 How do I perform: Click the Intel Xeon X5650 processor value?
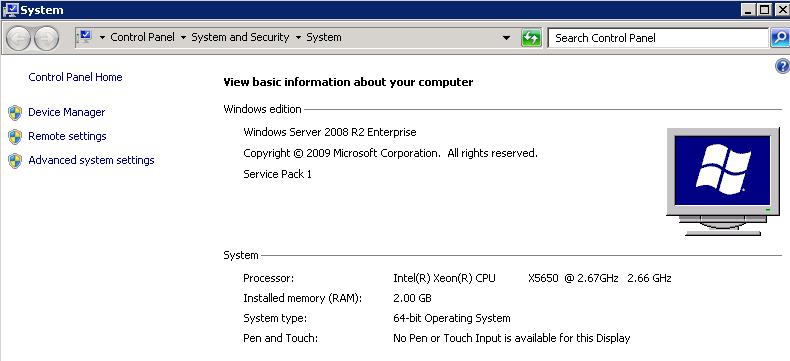point(532,278)
